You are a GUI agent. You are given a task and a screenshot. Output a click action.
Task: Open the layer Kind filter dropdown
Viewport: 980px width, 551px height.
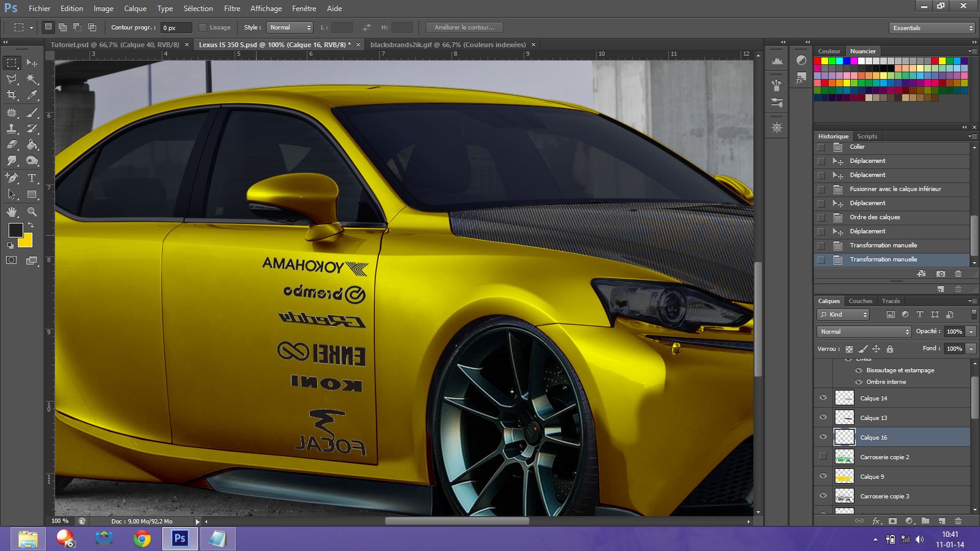pos(843,315)
